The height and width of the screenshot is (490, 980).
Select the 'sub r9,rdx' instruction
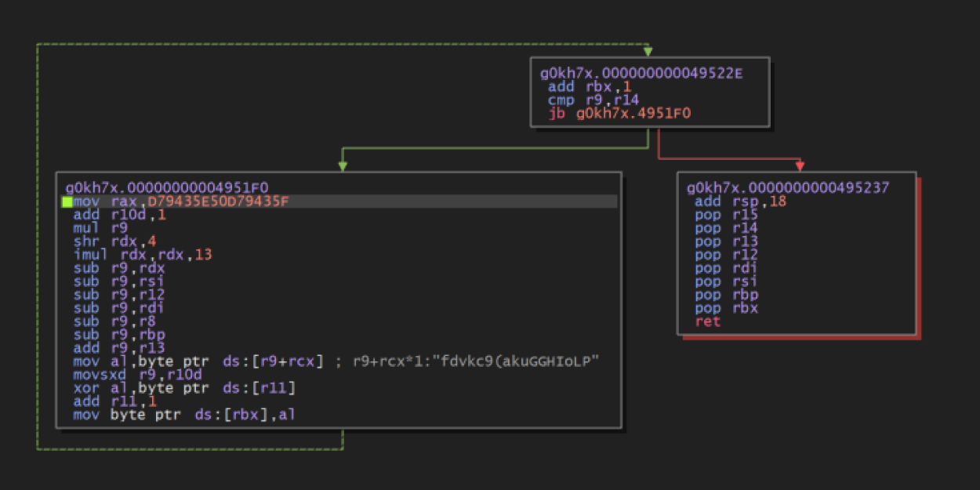pyautogui.click(x=119, y=268)
